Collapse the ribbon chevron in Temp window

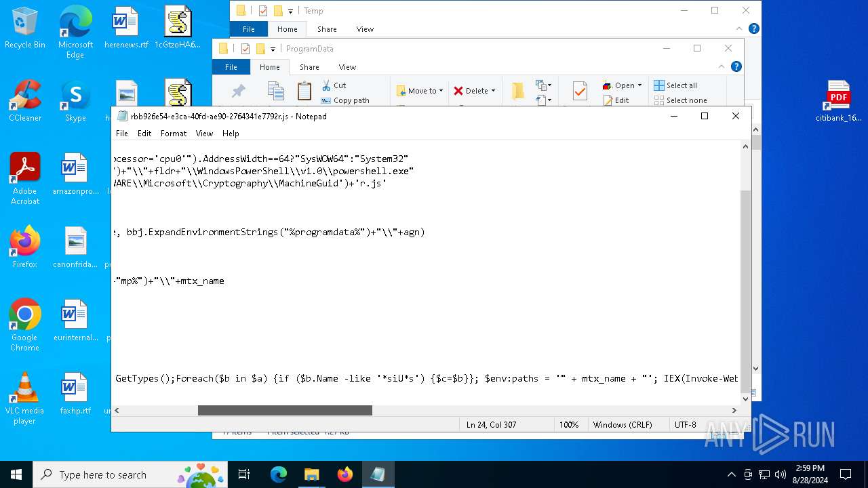[739, 28]
